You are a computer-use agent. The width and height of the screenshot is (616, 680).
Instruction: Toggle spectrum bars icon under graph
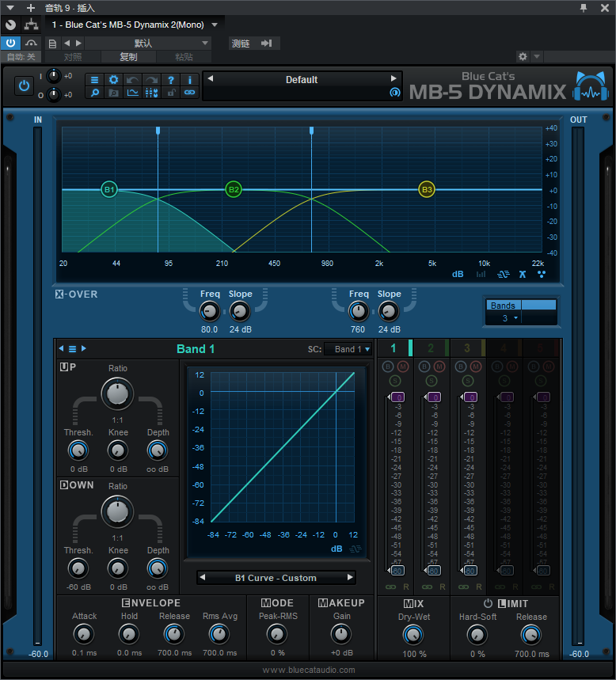pyautogui.click(x=481, y=274)
